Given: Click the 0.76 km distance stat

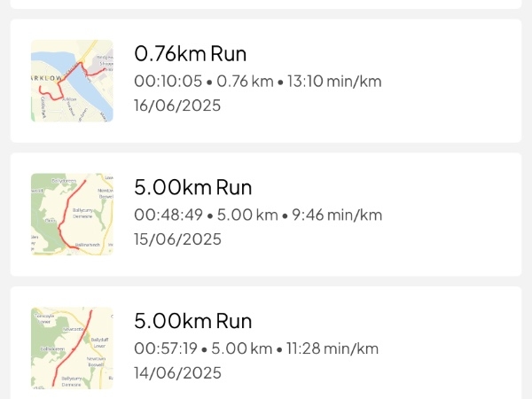Looking at the screenshot, I should [245, 82].
